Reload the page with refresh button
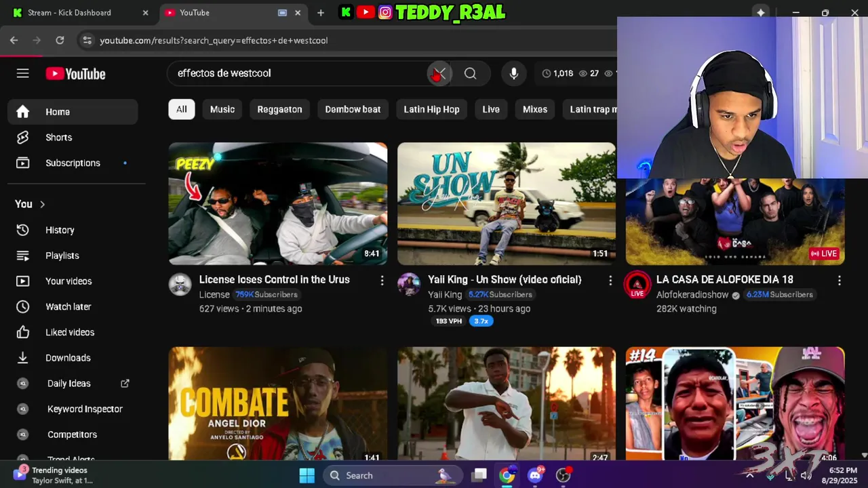The height and width of the screenshot is (488, 868). pos(60,41)
